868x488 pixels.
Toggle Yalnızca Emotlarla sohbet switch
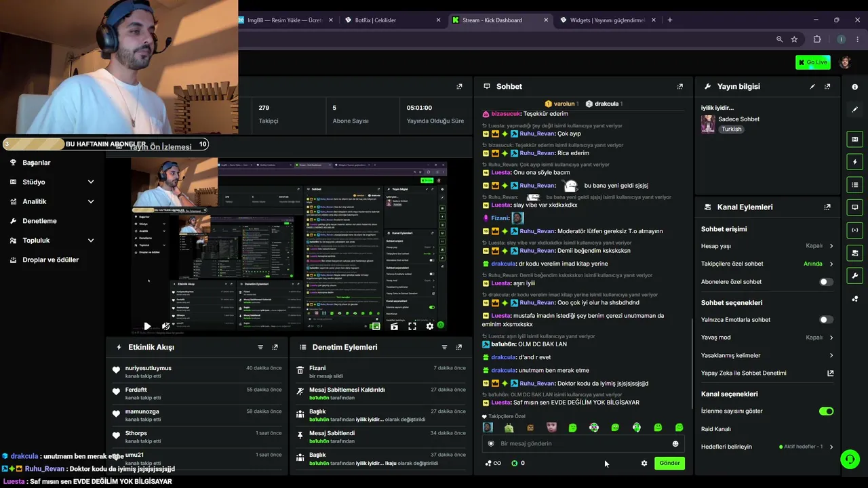pyautogui.click(x=826, y=320)
